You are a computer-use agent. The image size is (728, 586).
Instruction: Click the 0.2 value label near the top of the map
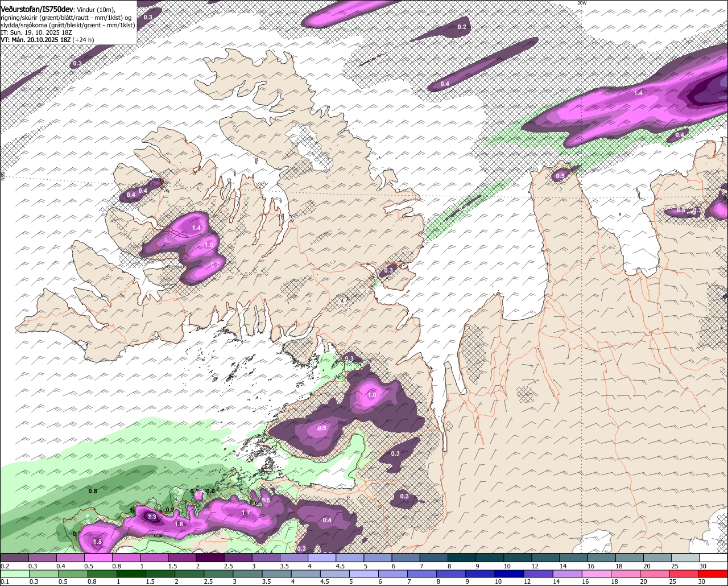click(x=462, y=27)
